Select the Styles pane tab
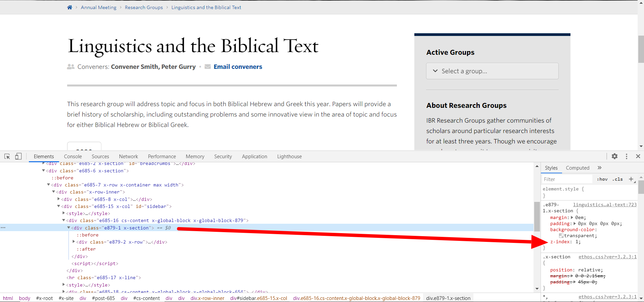Image resolution: width=644 pixels, height=302 pixels. click(551, 168)
